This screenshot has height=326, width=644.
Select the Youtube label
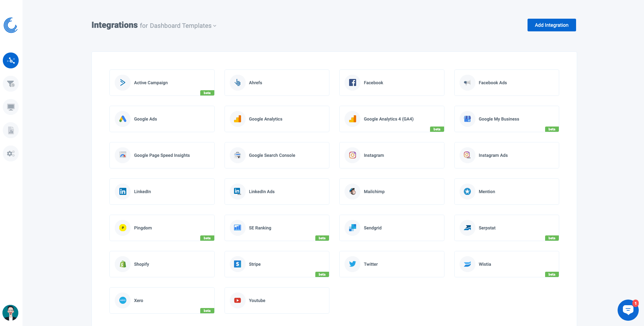click(257, 301)
